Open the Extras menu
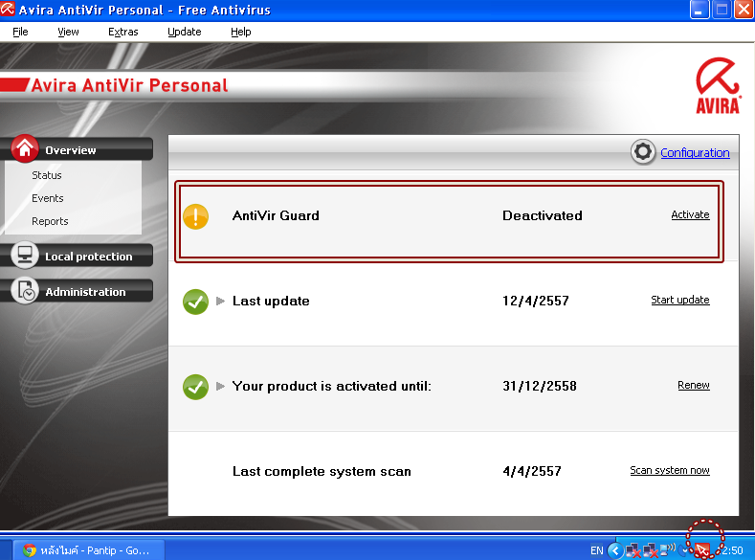Image resolution: width=755 pixels, height=560 pixels. coord(122,32)
